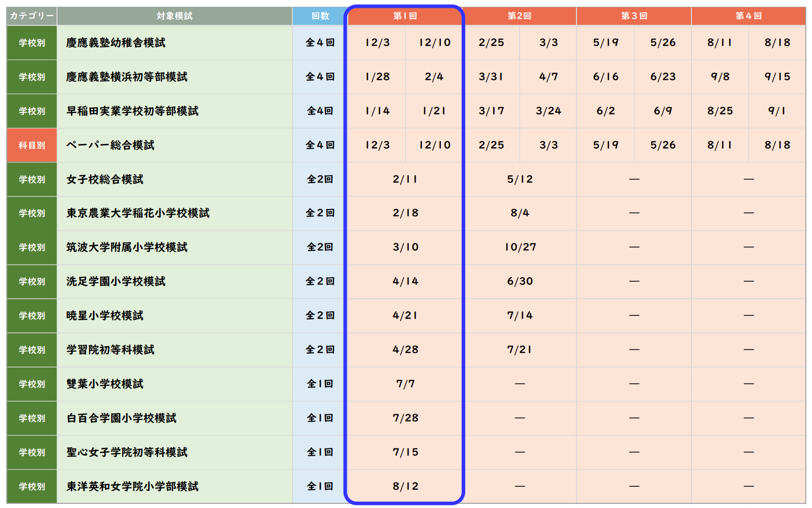Select date 6/9 in 早稲田実業 row
812x508 pixels.
(663, 111)
